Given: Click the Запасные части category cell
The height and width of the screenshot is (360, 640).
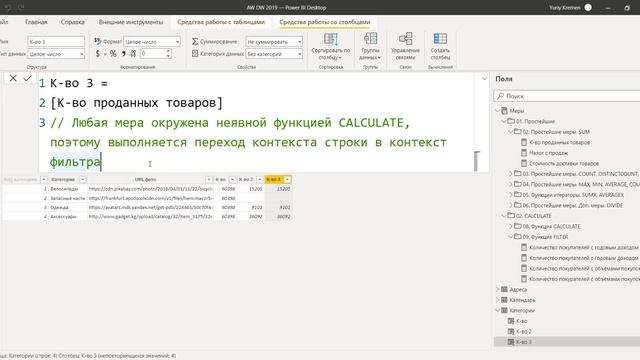Looking at the screenshot, I should pos(67,198).
